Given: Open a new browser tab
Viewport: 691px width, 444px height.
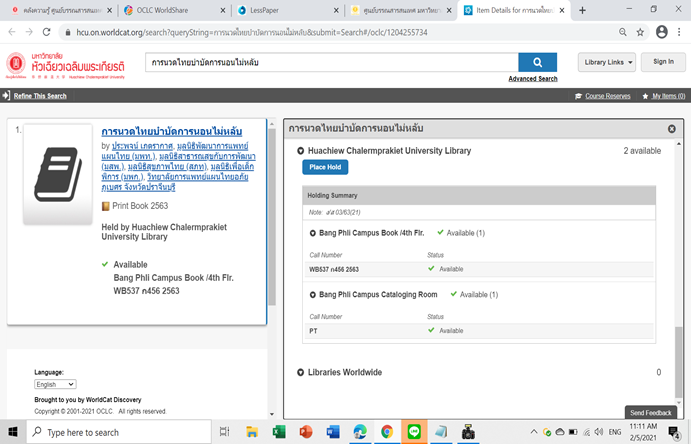Looking at the screenshot, I should coord(582,10).
